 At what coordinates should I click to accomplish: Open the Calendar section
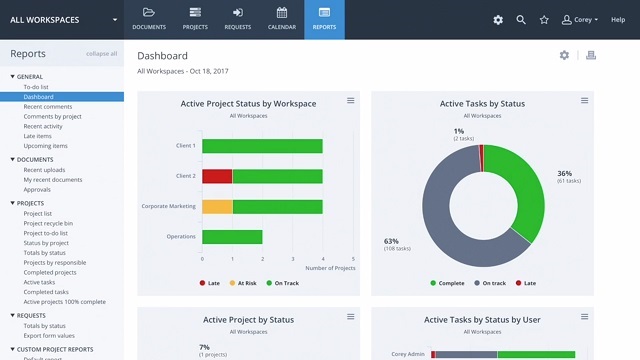pos(282,19)
